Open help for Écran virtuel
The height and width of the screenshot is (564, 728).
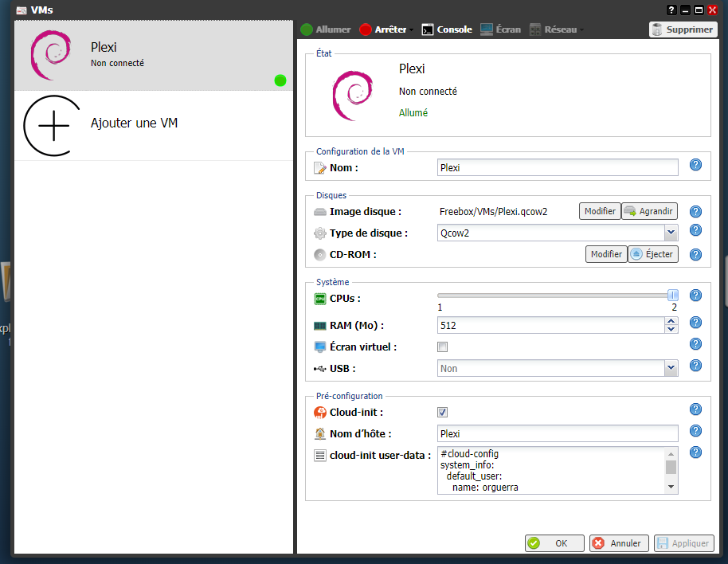(695, 344)
